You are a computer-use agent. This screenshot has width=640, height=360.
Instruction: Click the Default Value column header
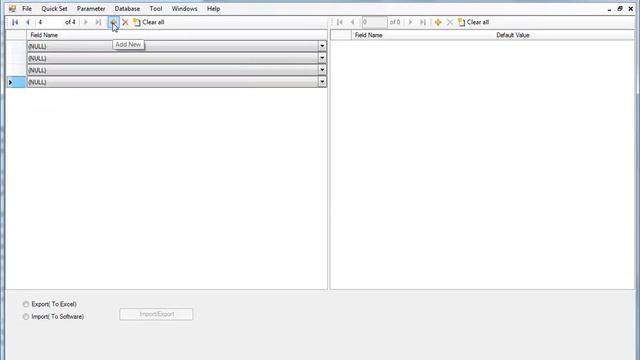click(x=563, y=35)
